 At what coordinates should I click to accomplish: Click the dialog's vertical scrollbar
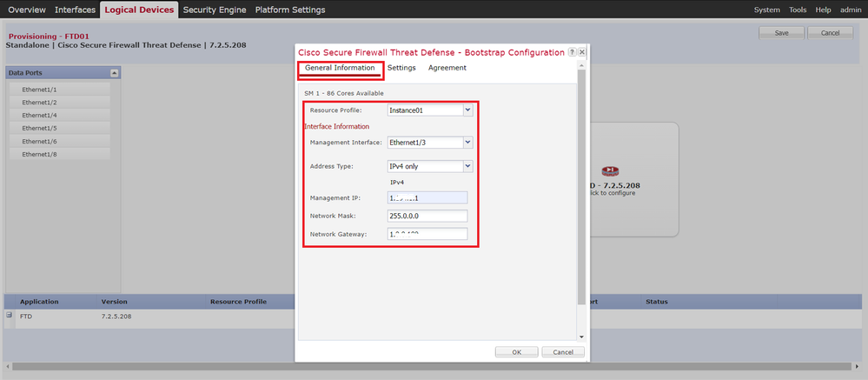(x=581, y=187)
